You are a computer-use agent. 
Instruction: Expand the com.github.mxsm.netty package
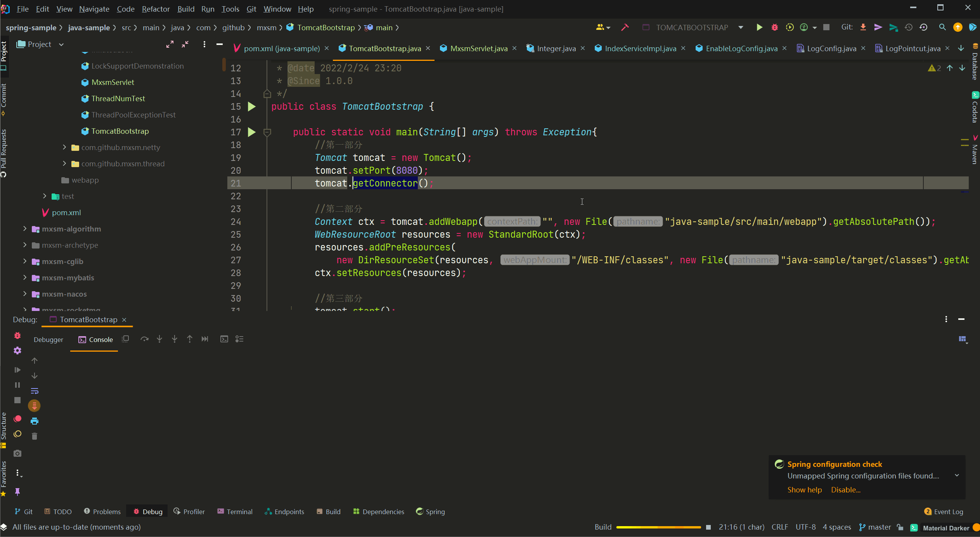64,147
